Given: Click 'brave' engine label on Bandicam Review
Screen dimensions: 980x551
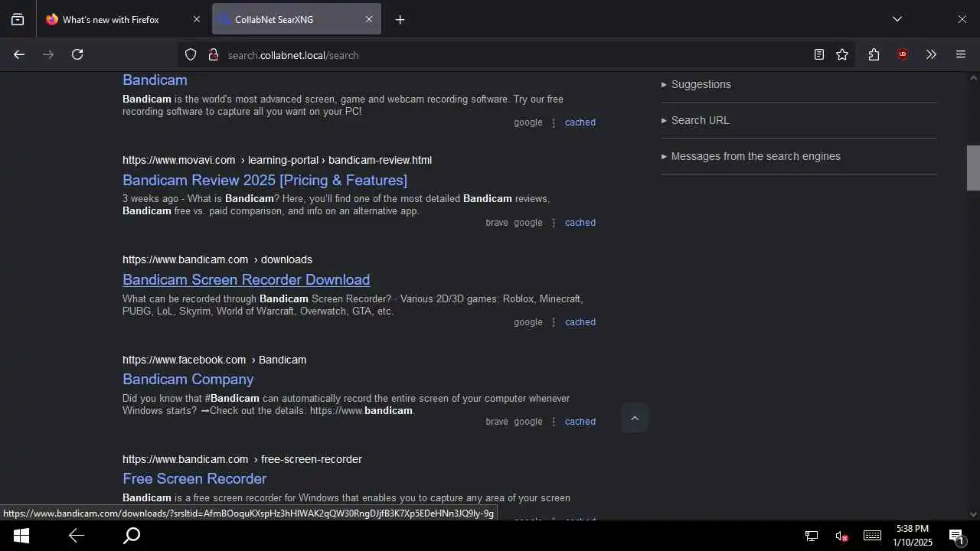Looking at the screenshot, I should [496, 223].
